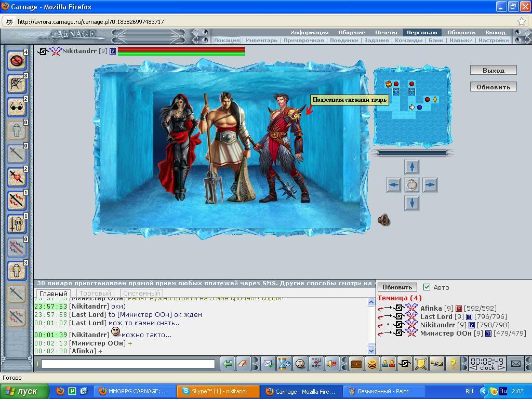
Task: Use the crossed-out red lips ability
Action: 16,61
